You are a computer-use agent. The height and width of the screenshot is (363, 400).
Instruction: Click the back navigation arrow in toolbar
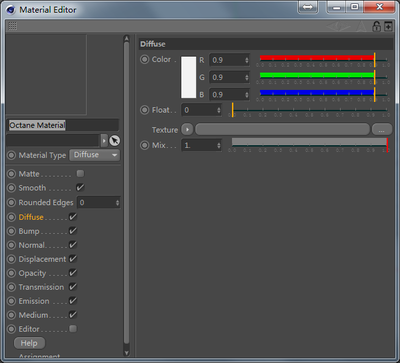(333, 26)
